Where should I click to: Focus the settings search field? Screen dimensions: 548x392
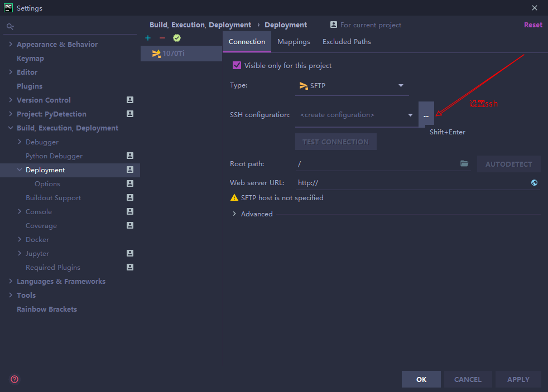[x=70, y=27]
